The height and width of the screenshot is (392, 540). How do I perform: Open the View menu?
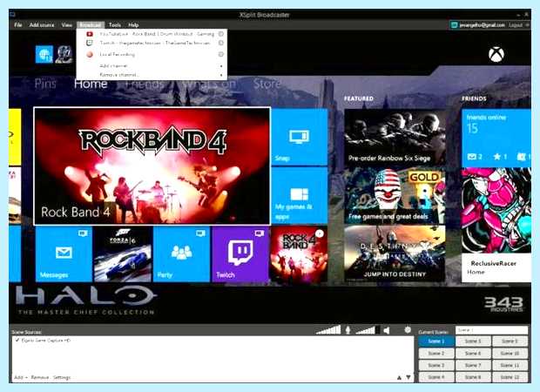(x=67, y=24)
